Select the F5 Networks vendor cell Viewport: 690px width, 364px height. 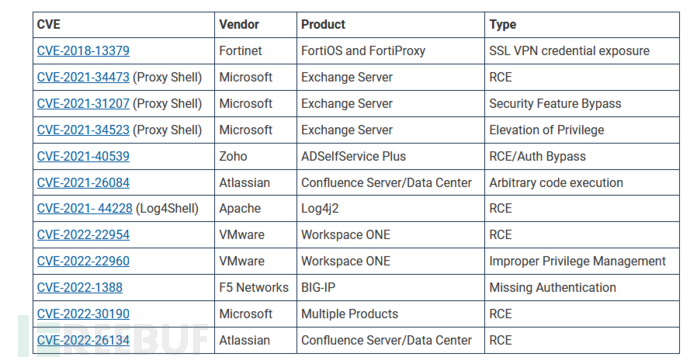coord(256,288)
